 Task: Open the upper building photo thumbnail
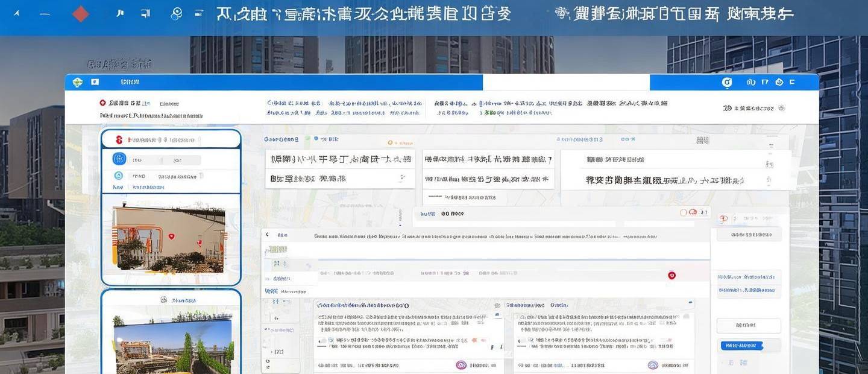[x=168, y=239]
